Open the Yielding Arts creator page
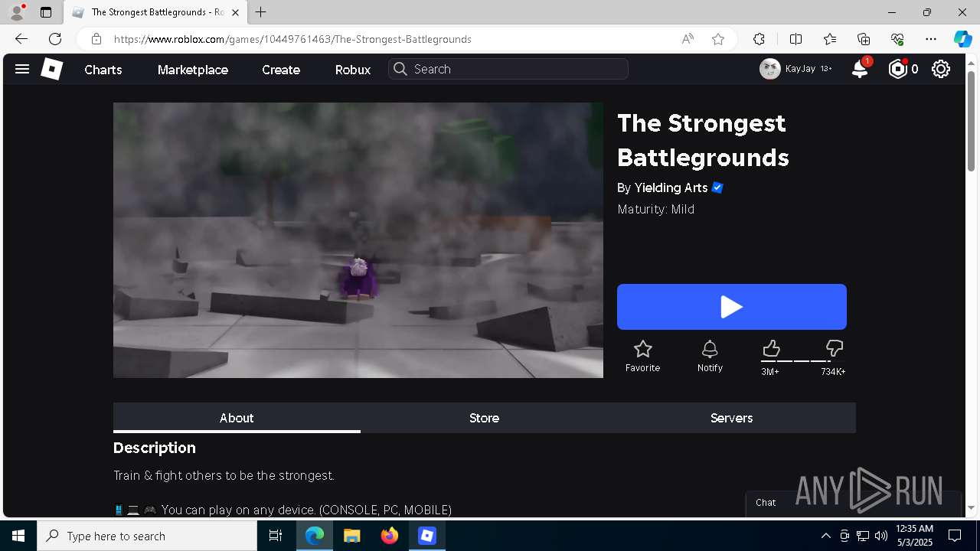 point(671,187)
